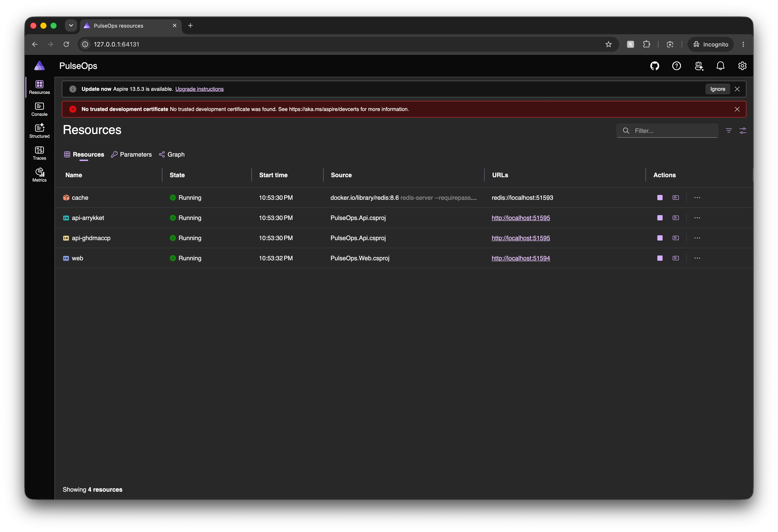Open more actions menu for api-arrykket
This screenshot has width=778, height=532.
[697, 218]
